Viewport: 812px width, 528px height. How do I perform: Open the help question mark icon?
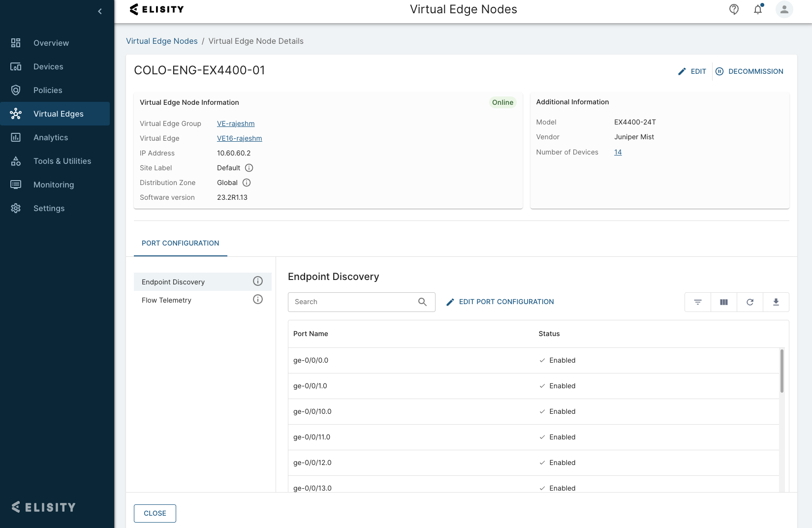[734, 9]
